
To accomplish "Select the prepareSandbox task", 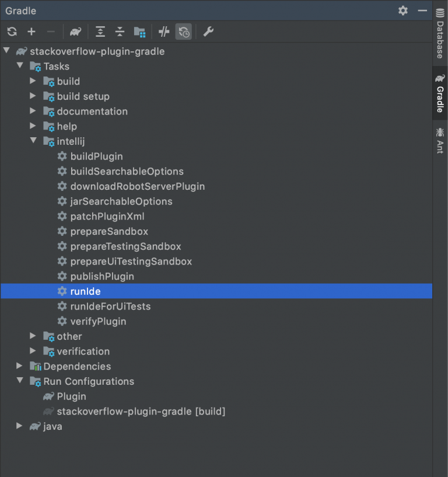I will coord(110,231).
